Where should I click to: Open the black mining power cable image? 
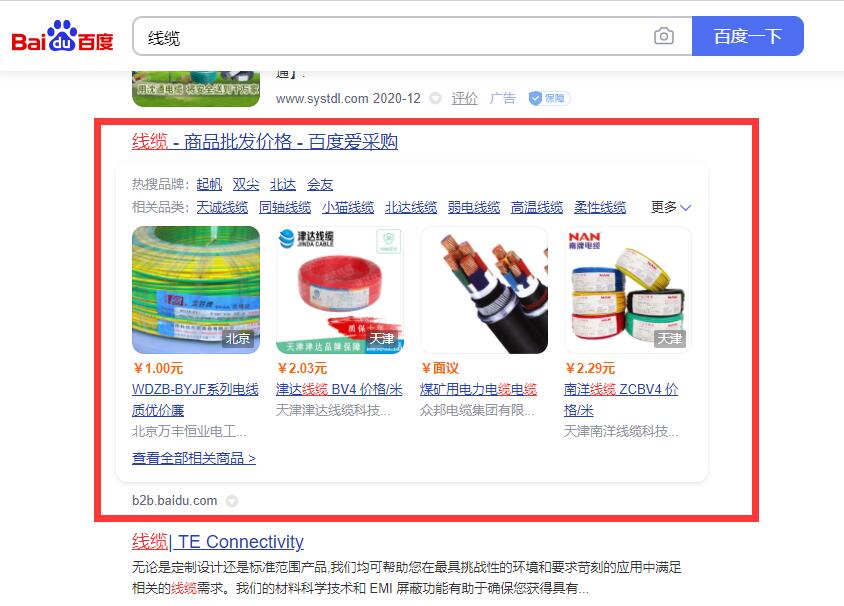(x=484, y=290)
